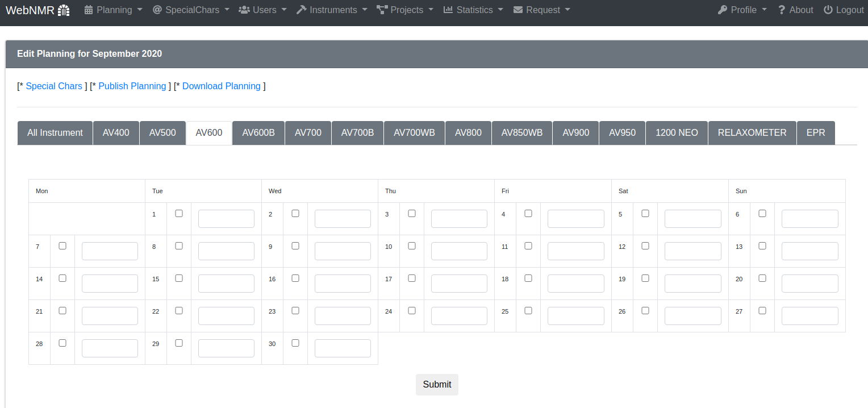Open the Profile dropdown arrow
This screenshot has height=408, width=868.
[764, 10]
